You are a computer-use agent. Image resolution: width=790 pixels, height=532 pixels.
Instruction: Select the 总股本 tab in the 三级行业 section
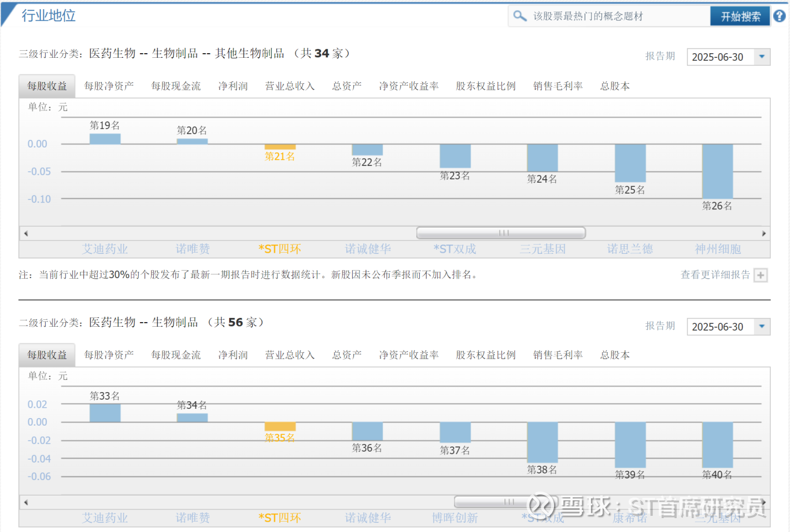click(x=615, y=86)
